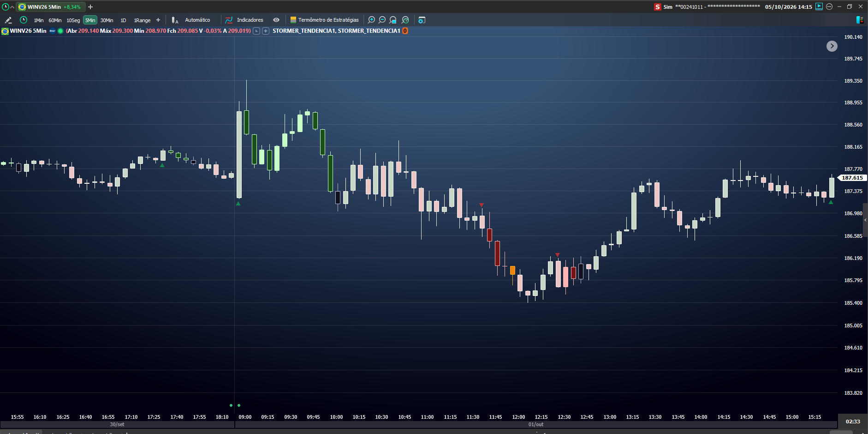Add a new chart tab

(x=90, y=7)
